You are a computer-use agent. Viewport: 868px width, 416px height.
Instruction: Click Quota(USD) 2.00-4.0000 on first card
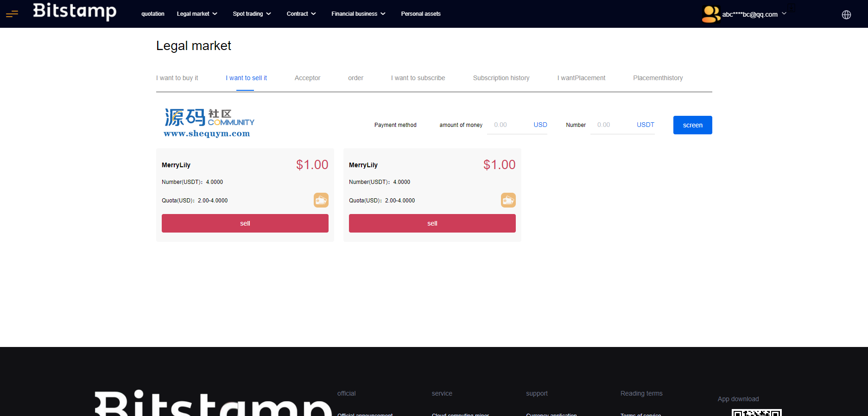tap(195, 201)
